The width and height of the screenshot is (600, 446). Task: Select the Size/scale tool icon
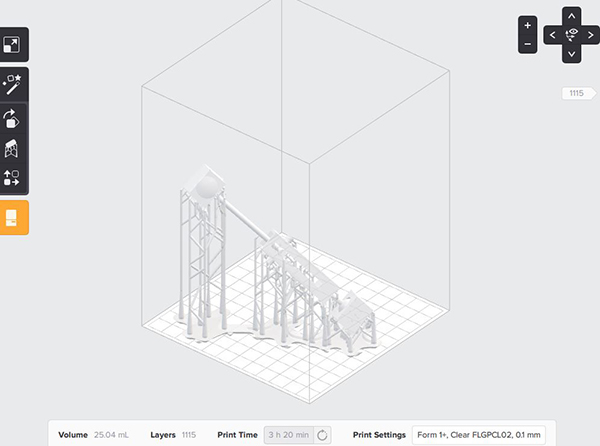tap(11, 45)
